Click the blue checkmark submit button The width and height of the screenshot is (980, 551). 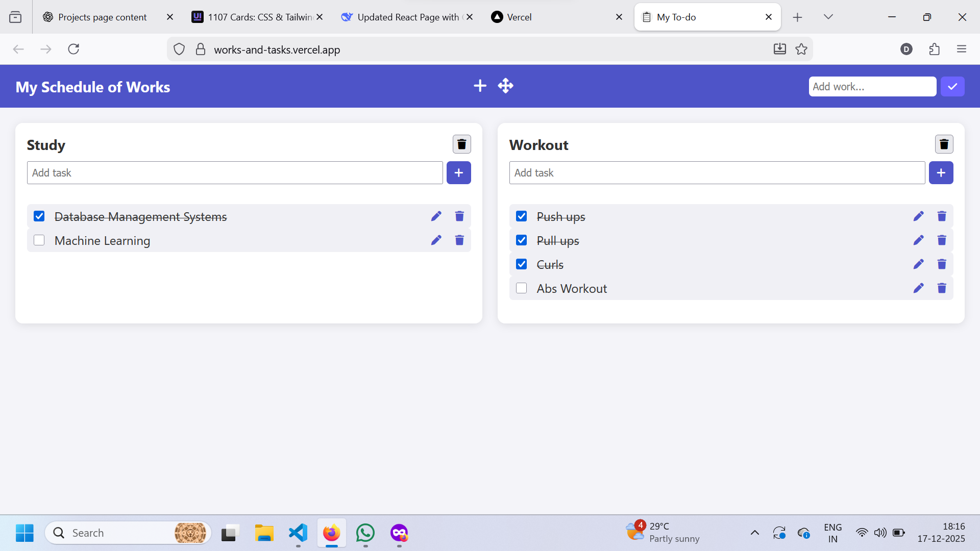coord(952,86)
